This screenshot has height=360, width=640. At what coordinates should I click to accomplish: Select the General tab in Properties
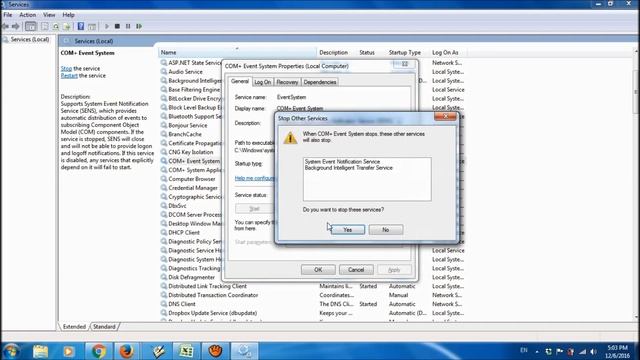pyautogui.click(x=240, y=81)
